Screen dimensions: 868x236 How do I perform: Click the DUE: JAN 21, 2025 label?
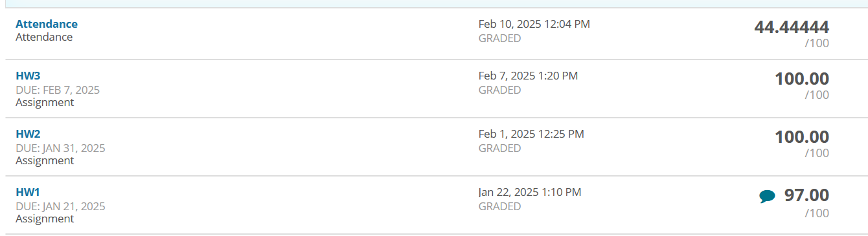tap(60, 206)
